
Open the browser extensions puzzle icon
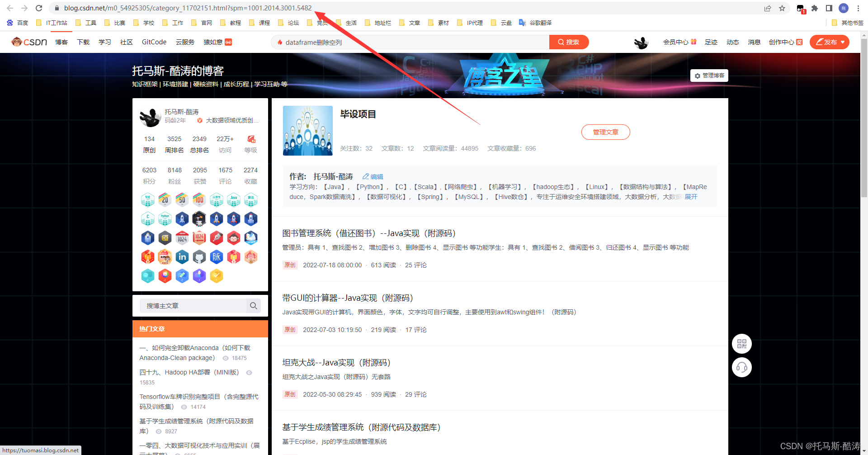coord(815,8)
